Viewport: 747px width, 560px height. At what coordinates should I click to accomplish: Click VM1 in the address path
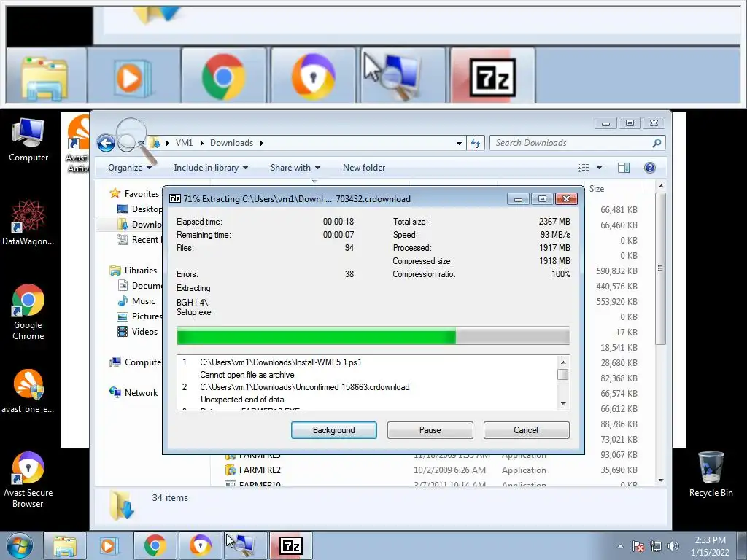(x=184, y=143)
